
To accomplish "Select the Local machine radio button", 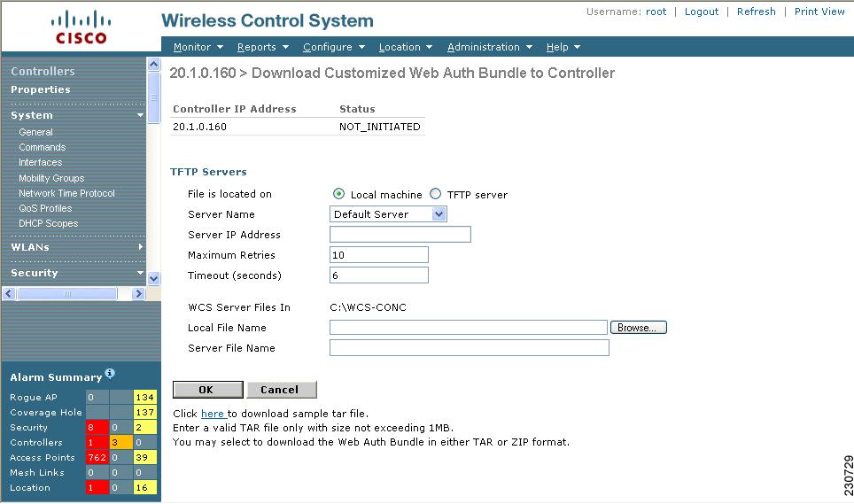I will pos(338,194).
